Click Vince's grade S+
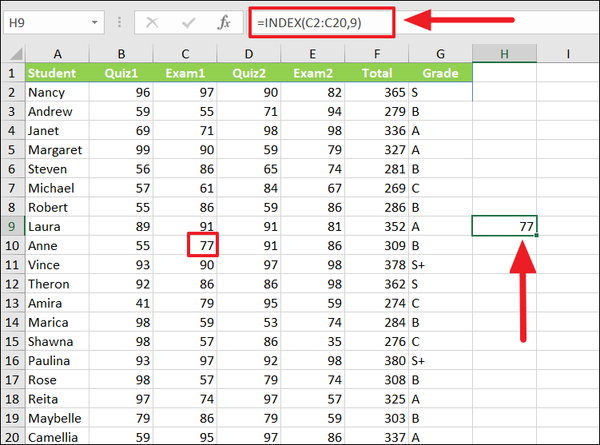This screenshot has width=600, height=445. click(440, 264)
